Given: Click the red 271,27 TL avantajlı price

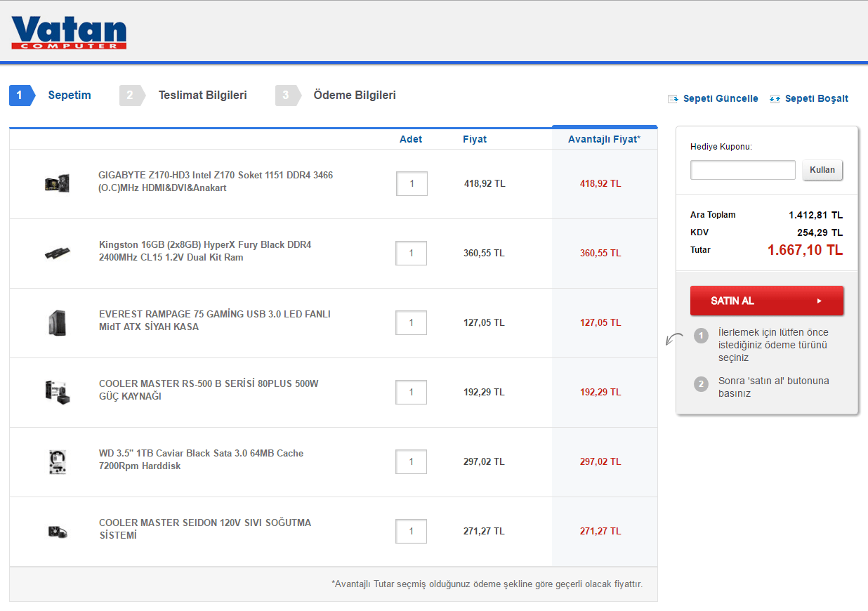Looking at the screenshot, I should coord(600,532).
